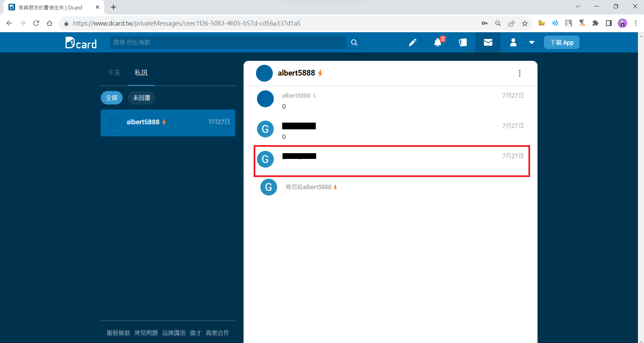Click the page scrollbar up arrow
This screenshot has width=644, height=343.
[641, 35]
